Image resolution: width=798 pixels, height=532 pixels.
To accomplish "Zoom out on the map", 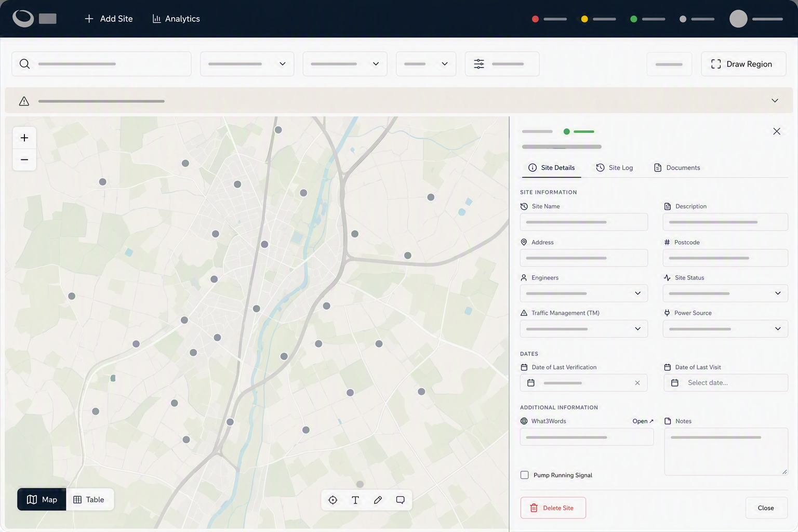I will [24, 159].
